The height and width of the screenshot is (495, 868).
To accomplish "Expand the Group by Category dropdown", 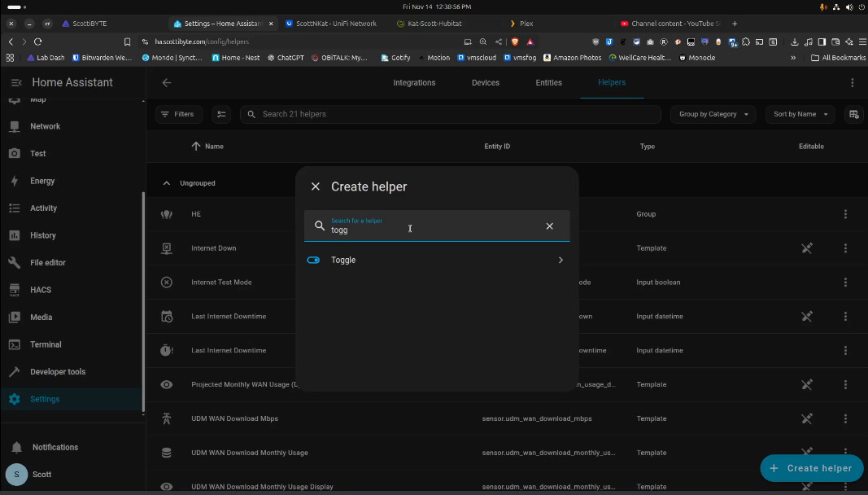I will (x=713, y=114).
